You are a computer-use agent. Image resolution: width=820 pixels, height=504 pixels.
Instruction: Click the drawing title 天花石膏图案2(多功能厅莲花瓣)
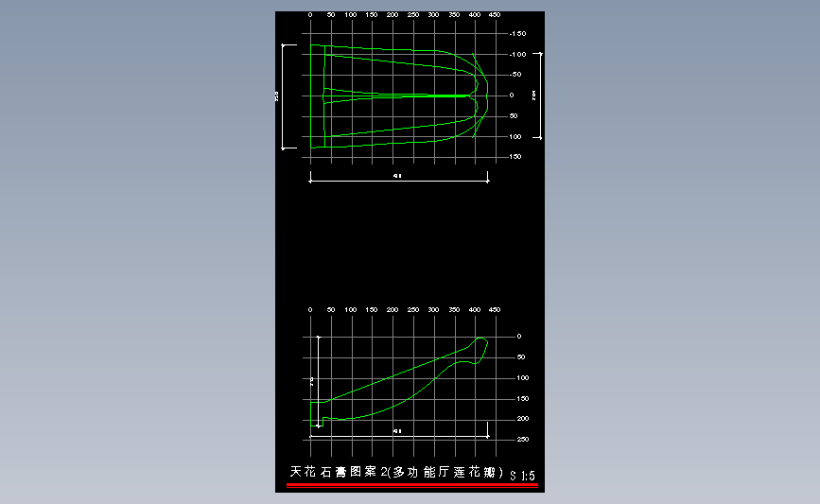pos(396,472)
